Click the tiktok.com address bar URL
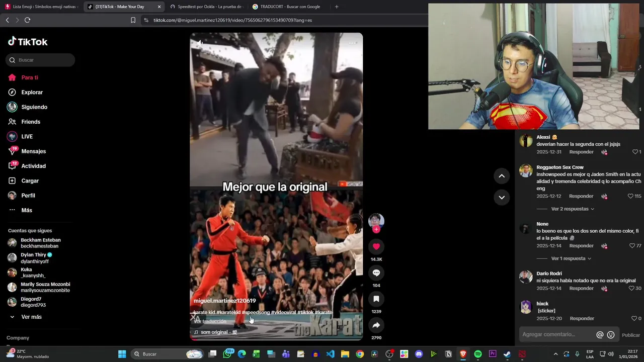644x362 pixels. tap(232, 20)
